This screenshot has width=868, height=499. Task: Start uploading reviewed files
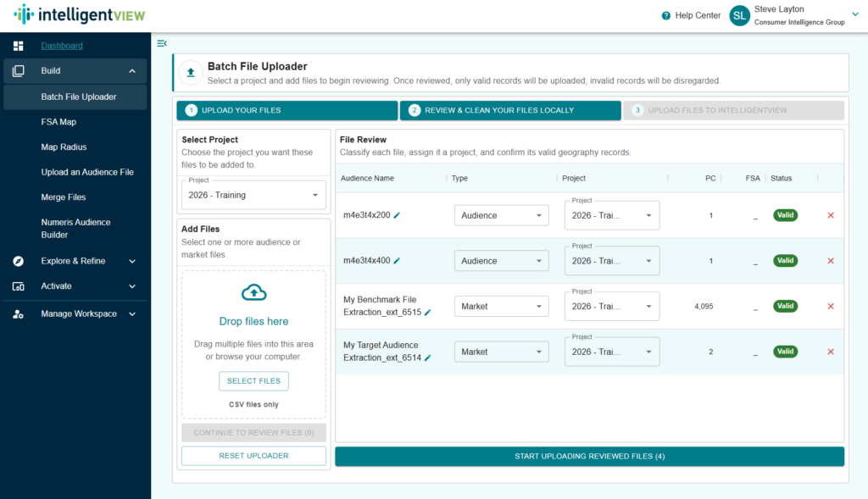coord(590,457)
